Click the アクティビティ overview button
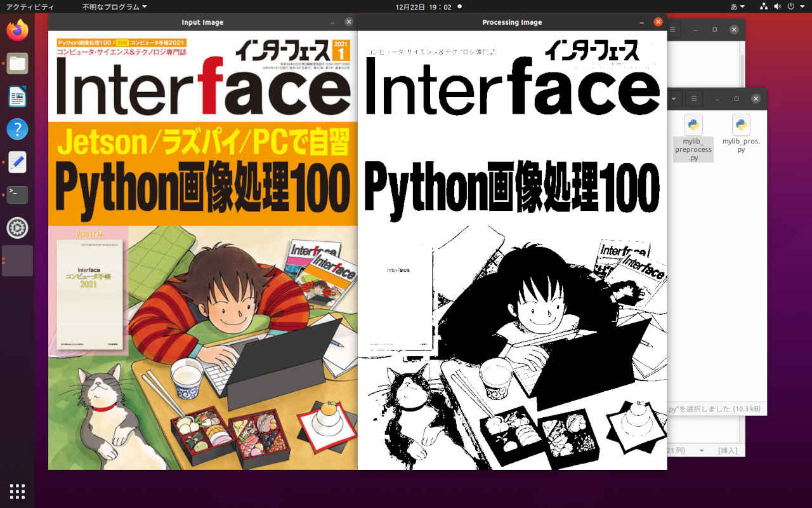The width and height of the screenshot is (812, 508). pyautogui.click(x=30, y=7)
